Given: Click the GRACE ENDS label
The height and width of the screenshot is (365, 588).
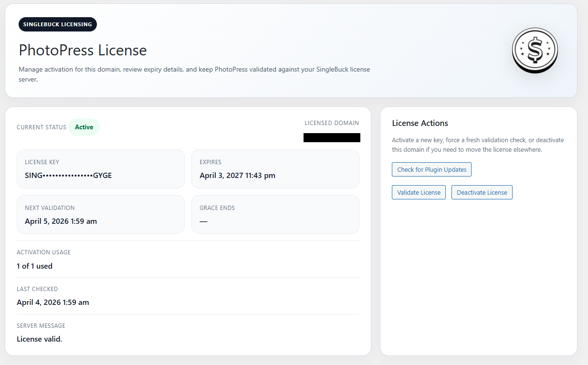Looking at the screenshot, I should pyautogui.click(x=217, y=208).
